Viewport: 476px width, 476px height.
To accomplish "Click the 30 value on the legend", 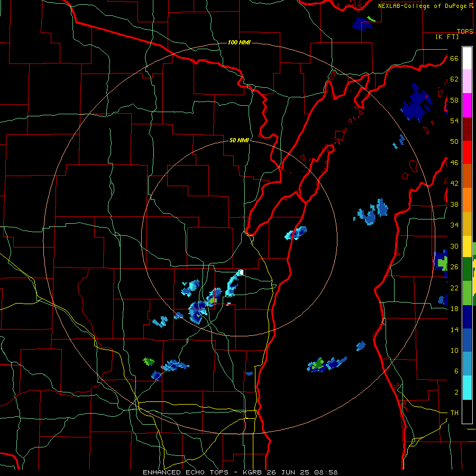I will (x=454, y=246).
